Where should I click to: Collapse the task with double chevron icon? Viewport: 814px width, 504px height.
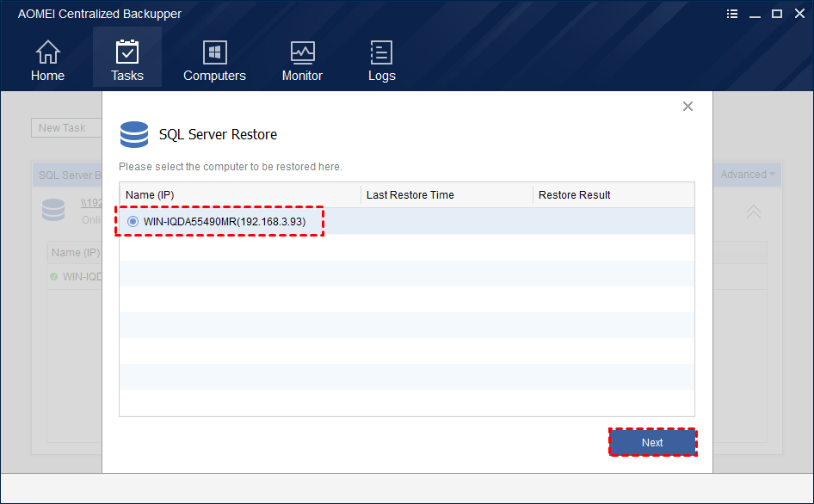(x=753, y=212)
